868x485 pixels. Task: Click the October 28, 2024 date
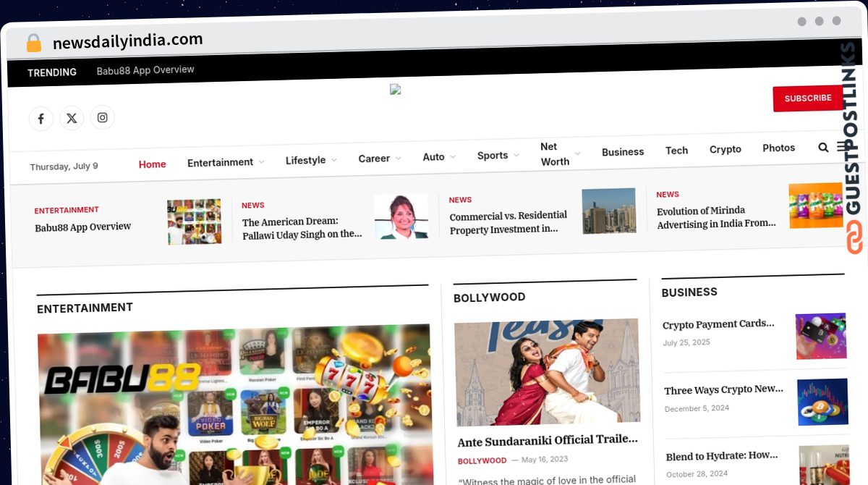point(698,474)
